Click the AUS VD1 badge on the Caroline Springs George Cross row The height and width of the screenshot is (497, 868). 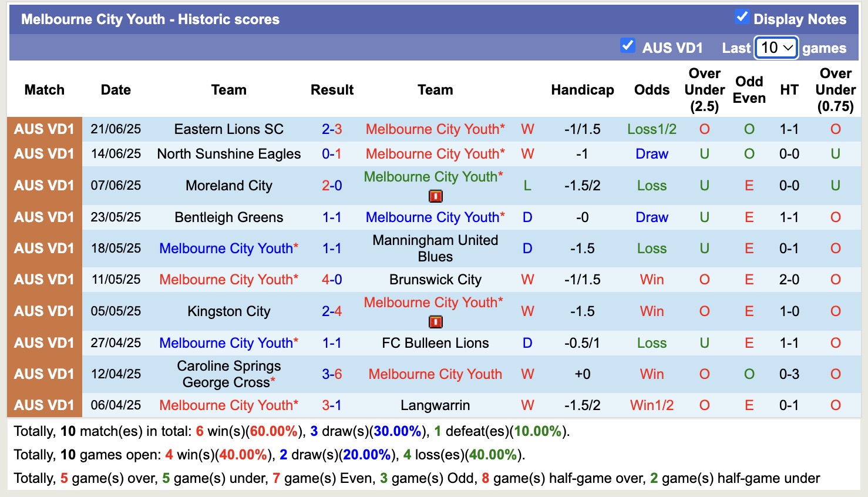tap(44, 374)
